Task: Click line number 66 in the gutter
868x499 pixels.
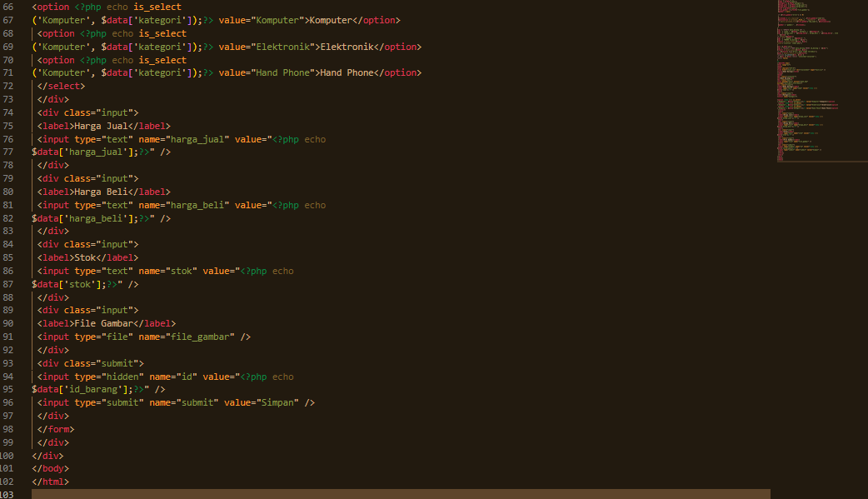Action: point(7,7)
